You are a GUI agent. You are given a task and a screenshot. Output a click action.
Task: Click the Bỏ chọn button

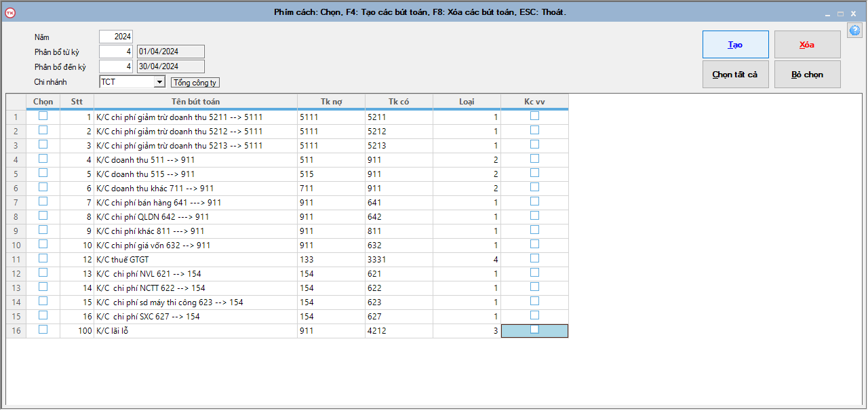807,75
